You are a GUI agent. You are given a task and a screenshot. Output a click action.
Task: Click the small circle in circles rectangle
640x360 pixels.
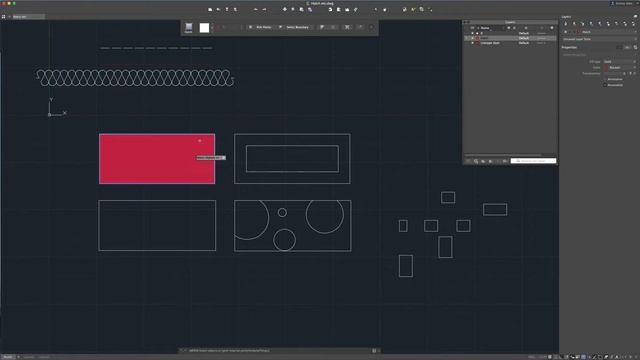282,212
